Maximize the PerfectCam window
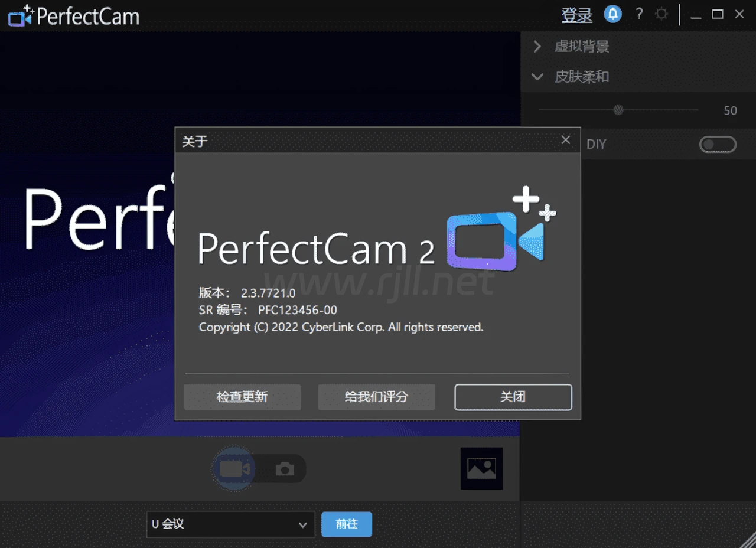 coord(717,15)
